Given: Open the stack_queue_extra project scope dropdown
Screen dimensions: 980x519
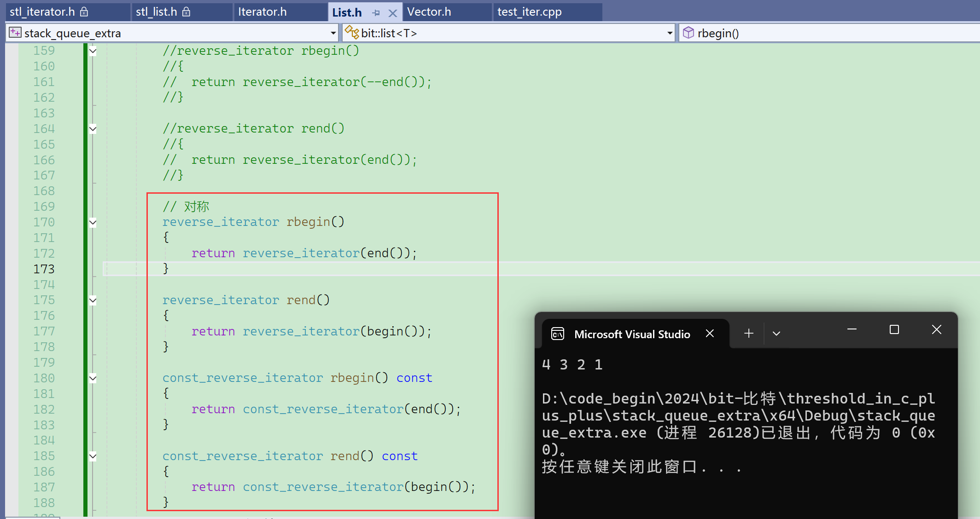Looking at the screenshot, I should coord(333,33).
